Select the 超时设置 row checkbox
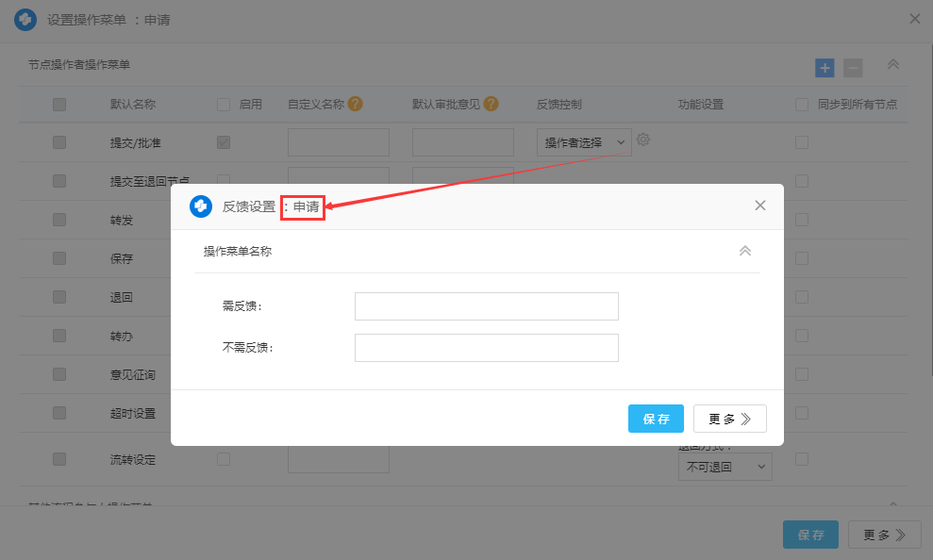 [x=59, y=413]
